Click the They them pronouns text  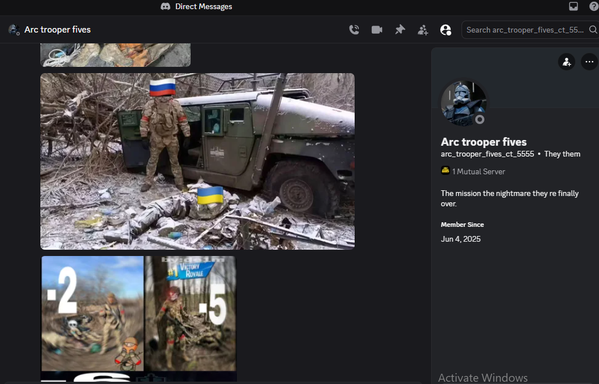click(562, 154)
